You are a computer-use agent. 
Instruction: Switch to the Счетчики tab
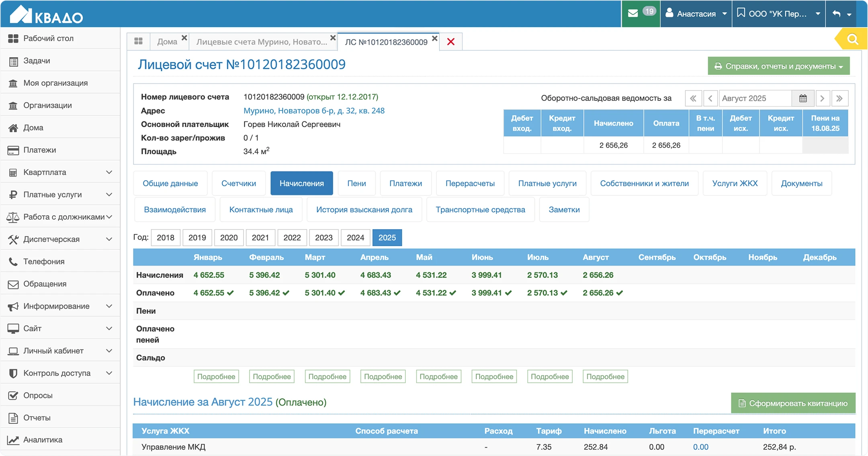239,183
